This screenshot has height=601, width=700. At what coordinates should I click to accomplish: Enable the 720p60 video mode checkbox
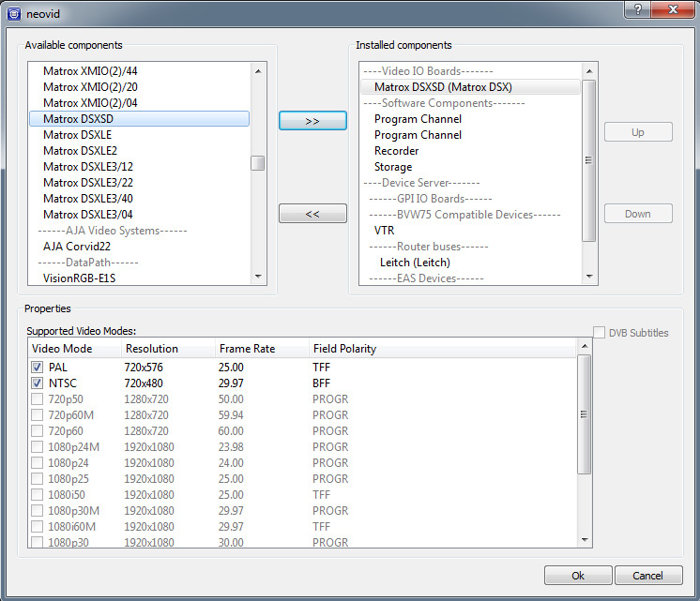tap(37, 431)
